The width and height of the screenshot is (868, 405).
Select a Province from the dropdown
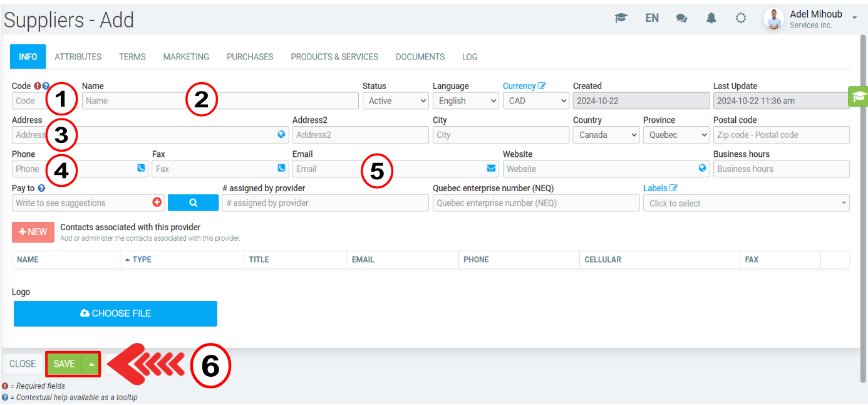(x=676, y=135)
